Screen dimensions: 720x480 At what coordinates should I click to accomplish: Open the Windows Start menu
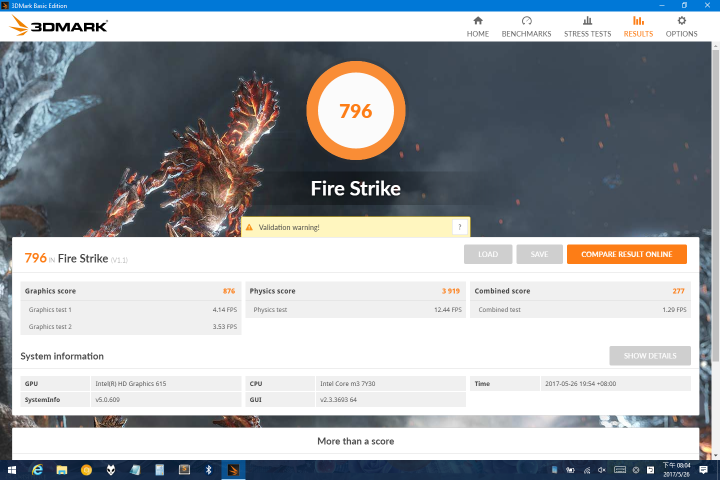pyautogui.click(x=12, y=470)
